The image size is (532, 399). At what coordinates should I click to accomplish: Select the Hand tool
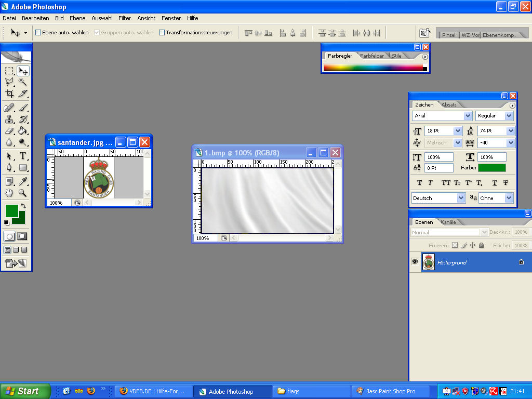coord(9,193)
